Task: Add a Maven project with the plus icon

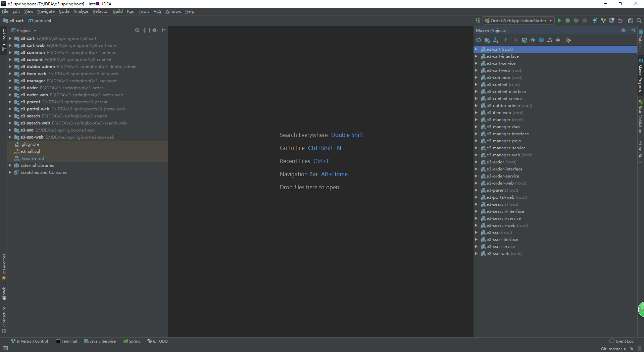Action: coord(506,40)
